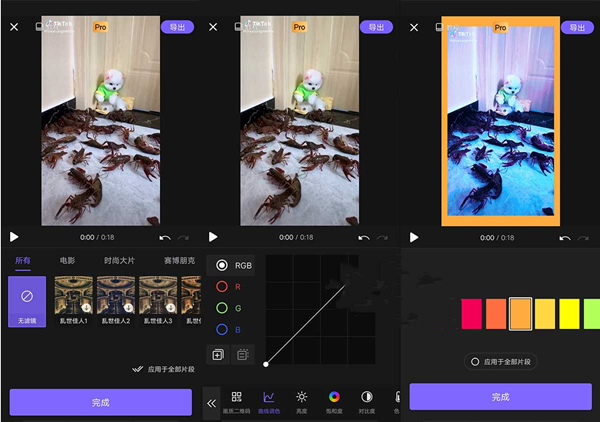This screenshot has height=422, width=600.
Task: Open the 画质二维码 QR code tool
Action: click(237, 401)
